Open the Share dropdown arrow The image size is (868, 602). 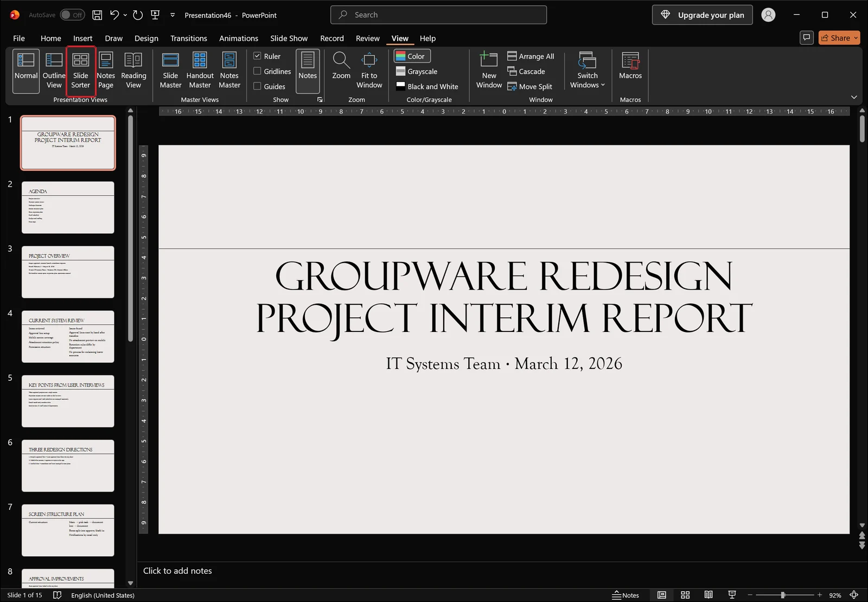pyautogui.click(x=856, y=38)
